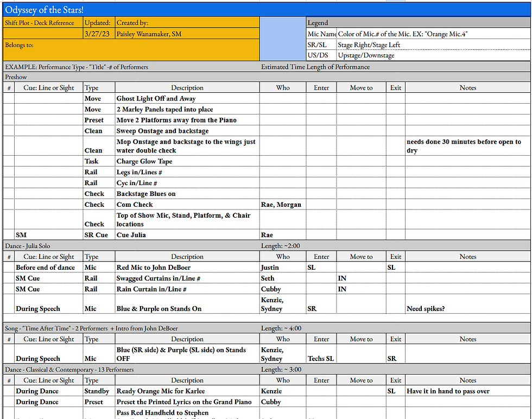Select the "Techs SL" Enter cell

pyautogui.click(x=321, y=354)
